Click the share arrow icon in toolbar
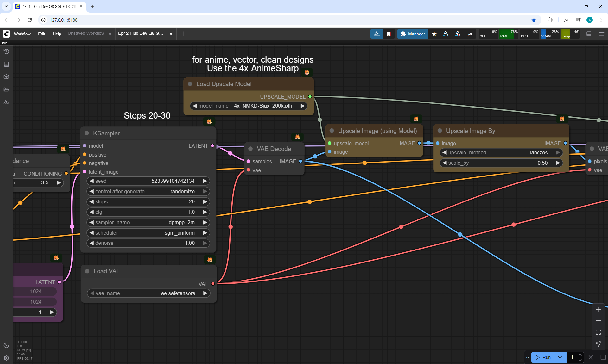 (x=470, y=34)
